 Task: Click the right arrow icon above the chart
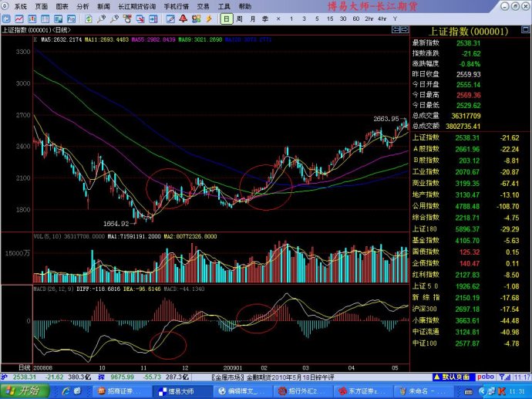(x=404, y=30)
